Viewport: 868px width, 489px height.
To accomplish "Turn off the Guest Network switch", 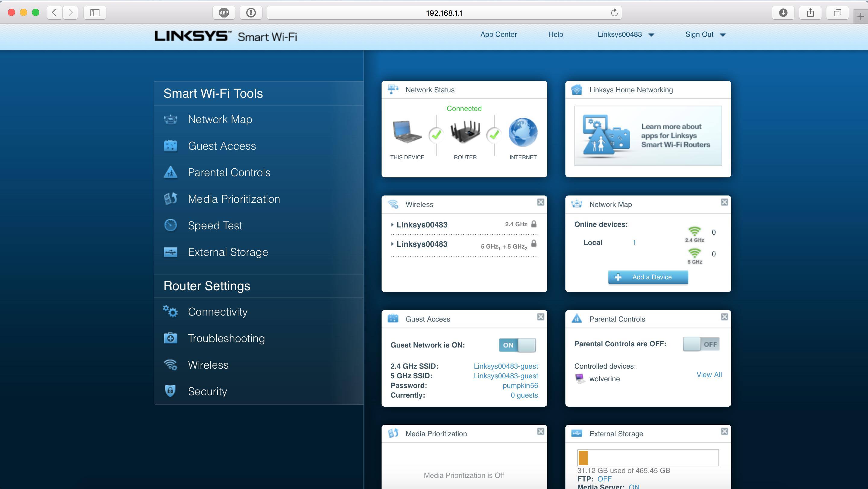I will tap(517, 345).
